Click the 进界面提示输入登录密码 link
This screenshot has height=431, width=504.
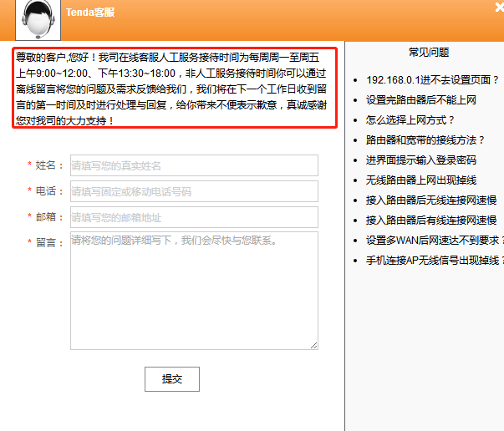[420, 160]
